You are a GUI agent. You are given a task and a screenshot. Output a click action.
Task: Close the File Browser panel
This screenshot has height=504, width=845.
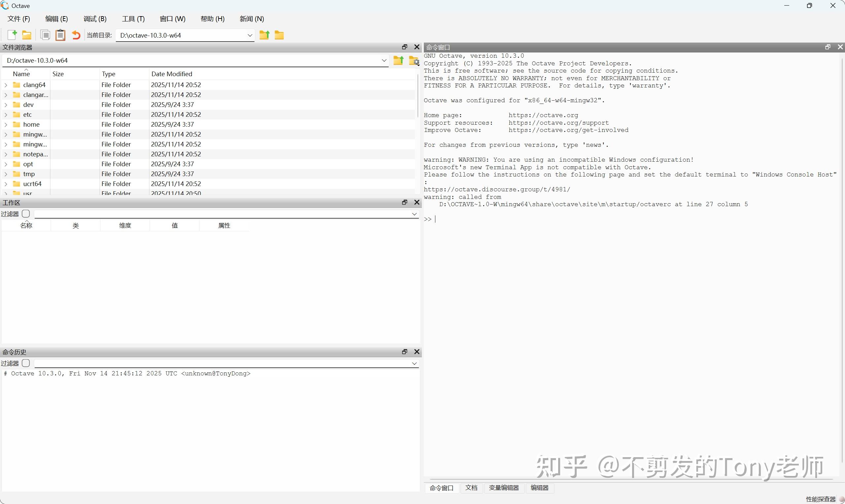pos(417,47)
